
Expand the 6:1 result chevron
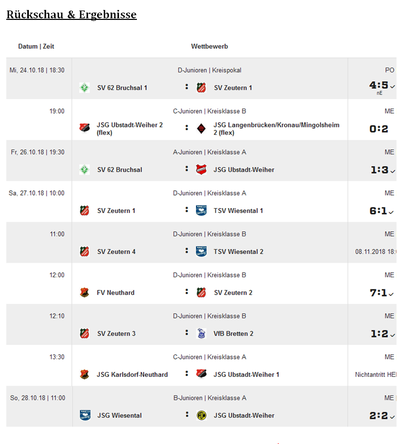(x=391, y=212)
